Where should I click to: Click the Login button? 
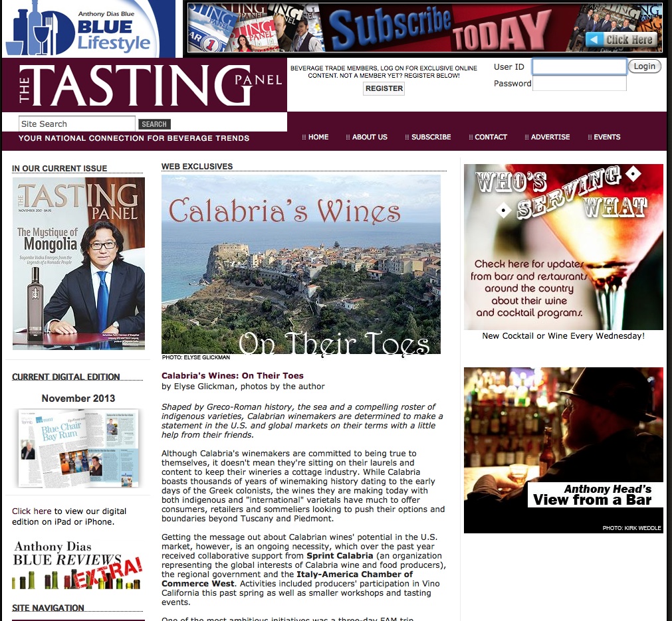(x=645, y=66)
